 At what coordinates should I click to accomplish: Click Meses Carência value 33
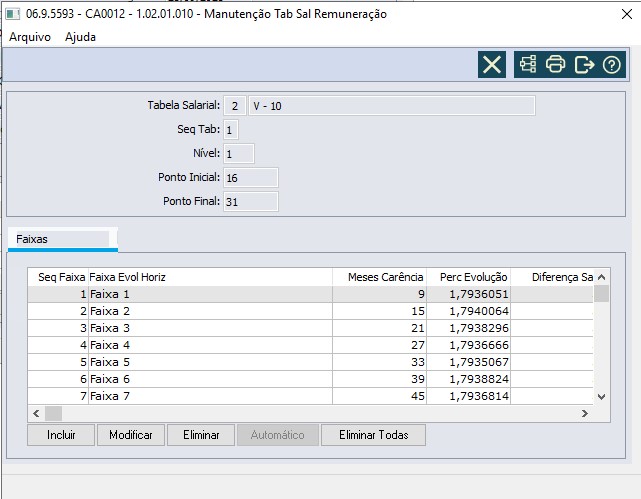point(379,362)
